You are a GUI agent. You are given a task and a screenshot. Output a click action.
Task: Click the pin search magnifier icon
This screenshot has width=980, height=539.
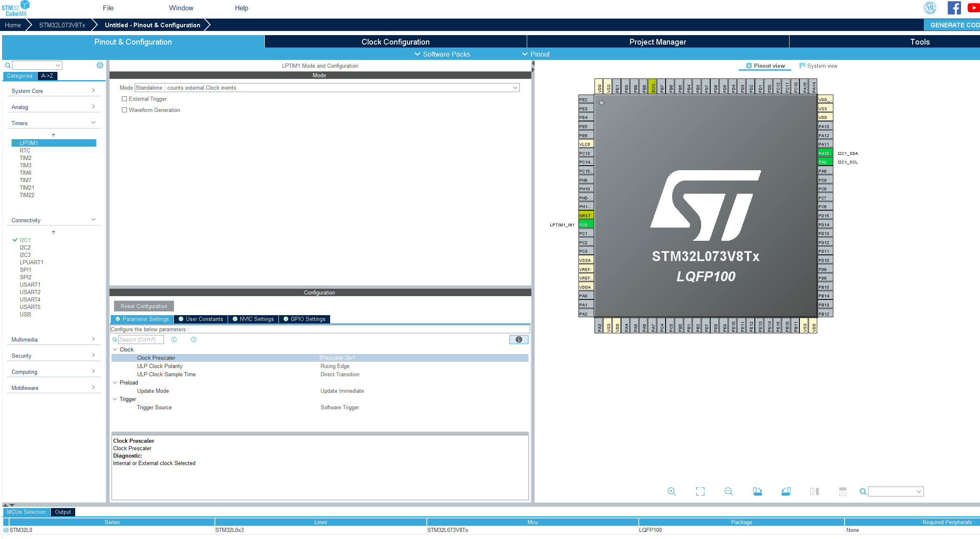click(x=863, y=492)
